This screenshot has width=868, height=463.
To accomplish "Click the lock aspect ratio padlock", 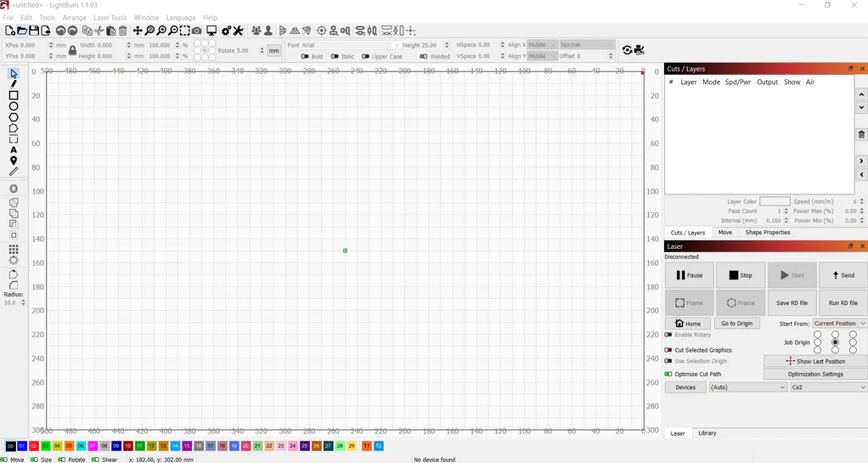I will coord(72,51).
